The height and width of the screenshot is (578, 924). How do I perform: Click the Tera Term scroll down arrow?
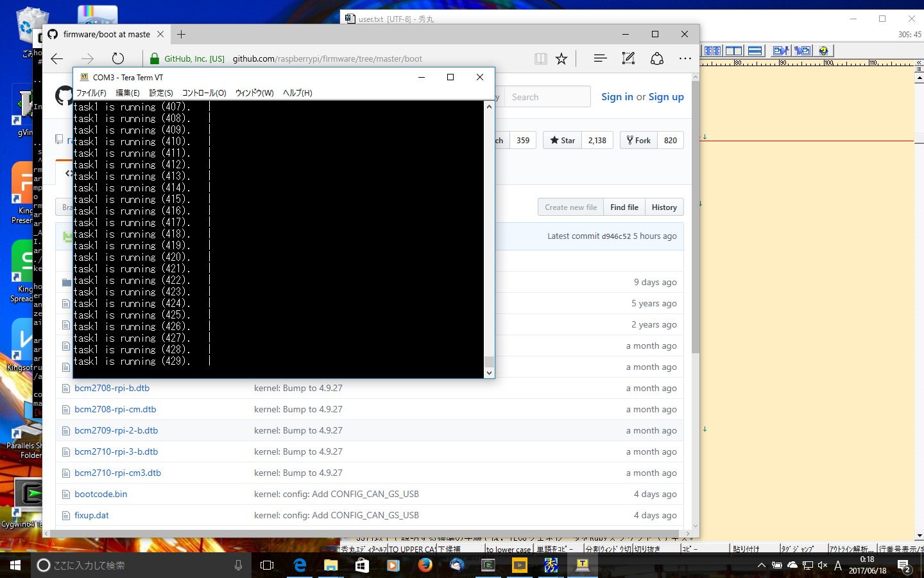tap(489, 372)
